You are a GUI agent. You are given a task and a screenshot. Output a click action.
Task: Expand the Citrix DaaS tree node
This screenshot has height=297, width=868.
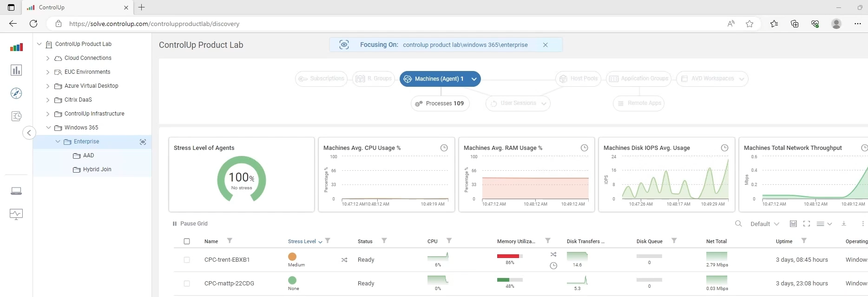(48, 100)
